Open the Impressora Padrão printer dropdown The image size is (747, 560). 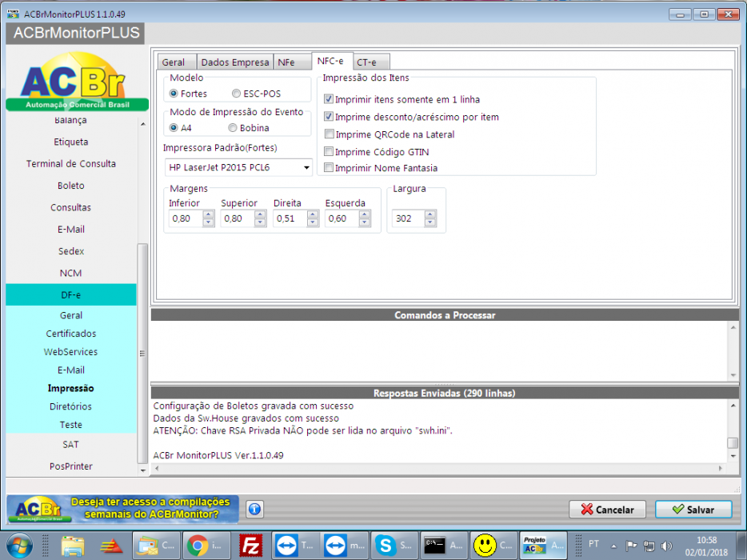238,167
